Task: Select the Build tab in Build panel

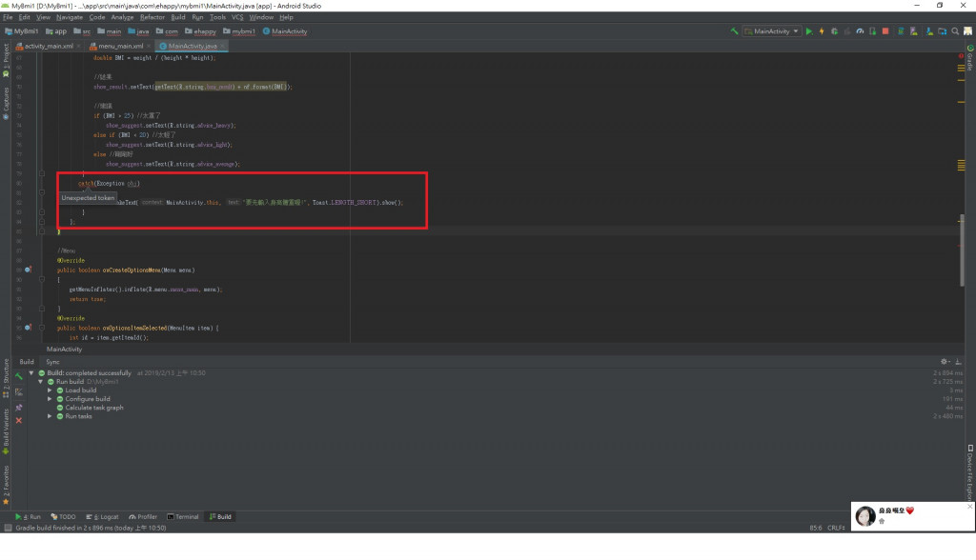Action: point(27,362)
